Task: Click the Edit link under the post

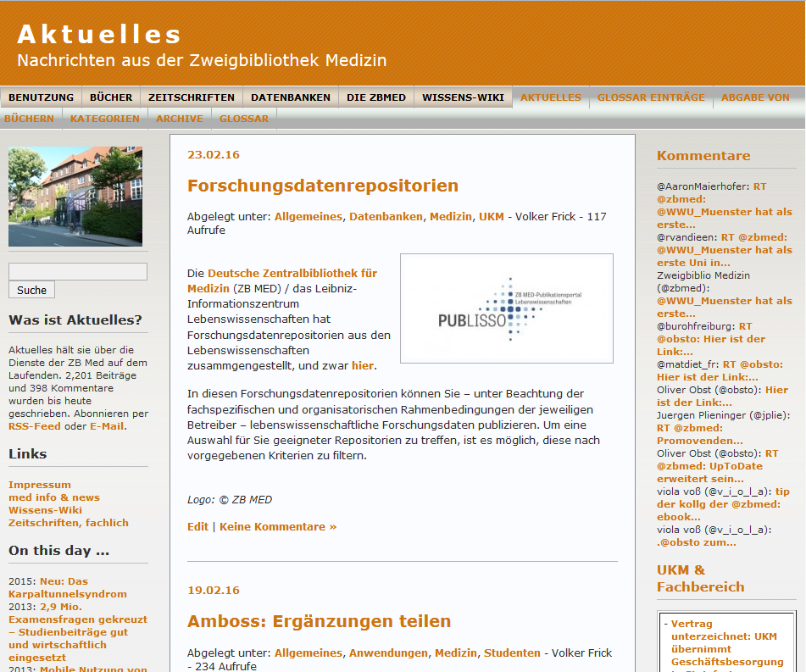Action: point(197,526)
